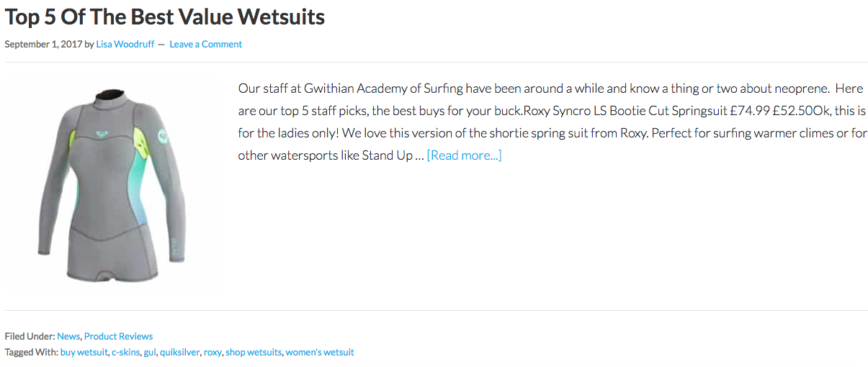Open the Top 5 Best Value Wetsuits article title

tap(165, 16)
